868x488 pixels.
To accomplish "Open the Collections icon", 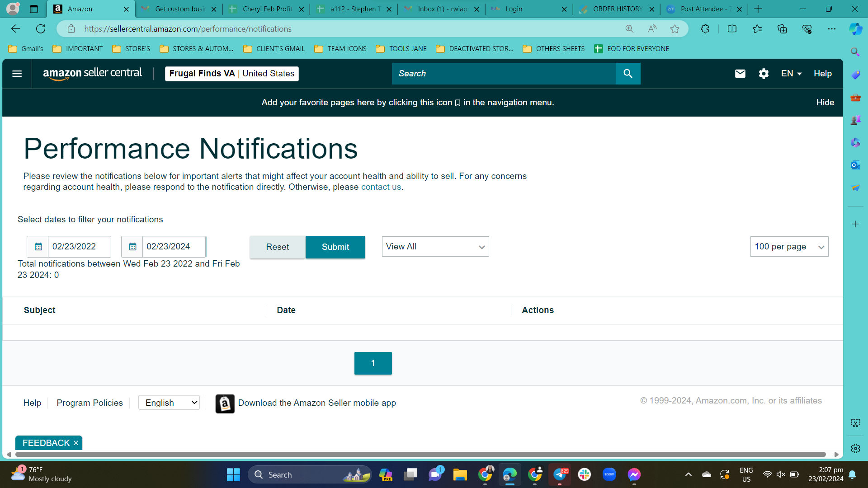I will click(782, 29).
